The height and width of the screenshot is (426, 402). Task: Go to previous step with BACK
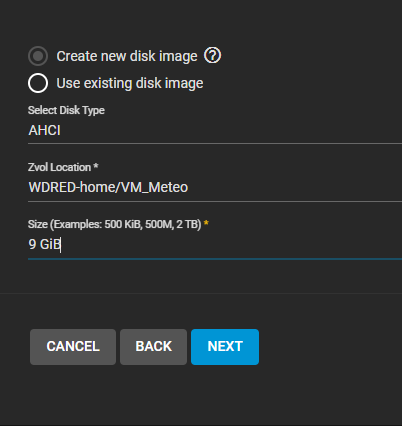tap(153, 347)
